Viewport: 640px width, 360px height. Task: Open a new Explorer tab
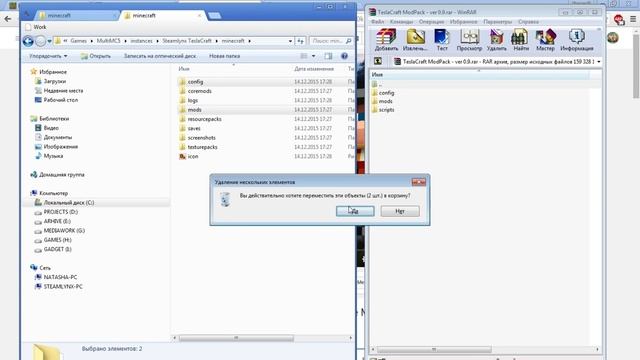(x=214, y=16)
